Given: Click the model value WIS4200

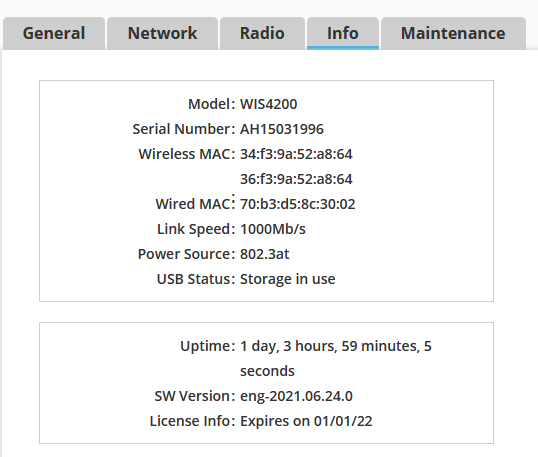Looking at the screenshot, I should pos(268,104).
